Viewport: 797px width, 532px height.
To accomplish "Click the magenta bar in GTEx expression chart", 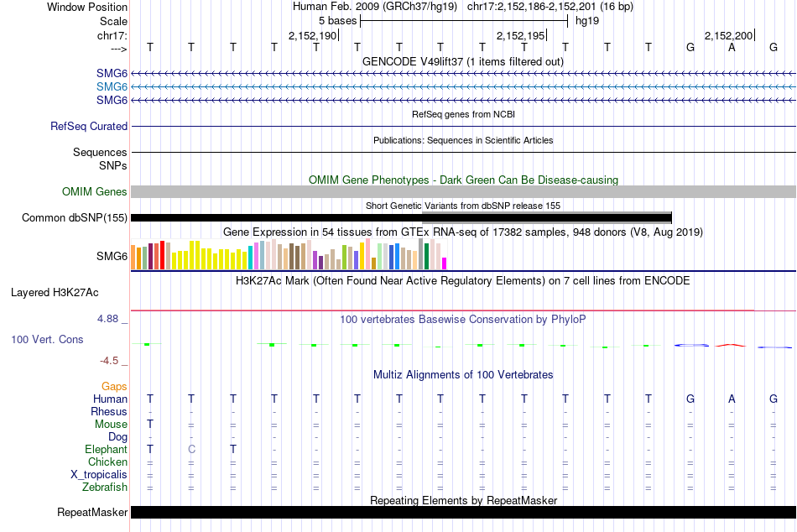I will point(445,263).
